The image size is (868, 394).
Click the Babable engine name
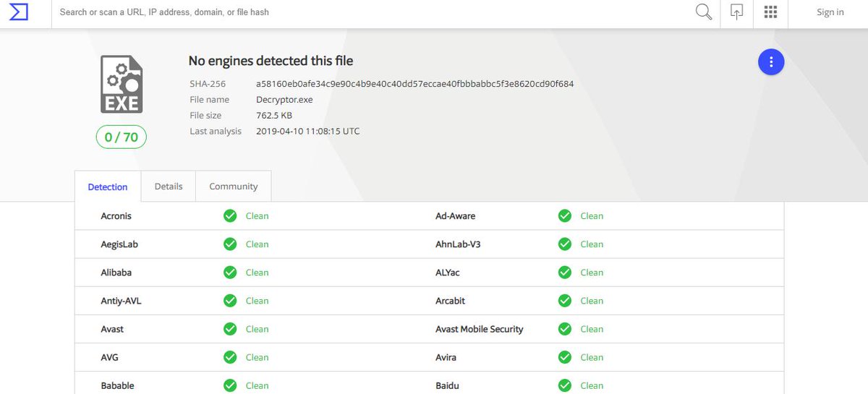point(118,385)
